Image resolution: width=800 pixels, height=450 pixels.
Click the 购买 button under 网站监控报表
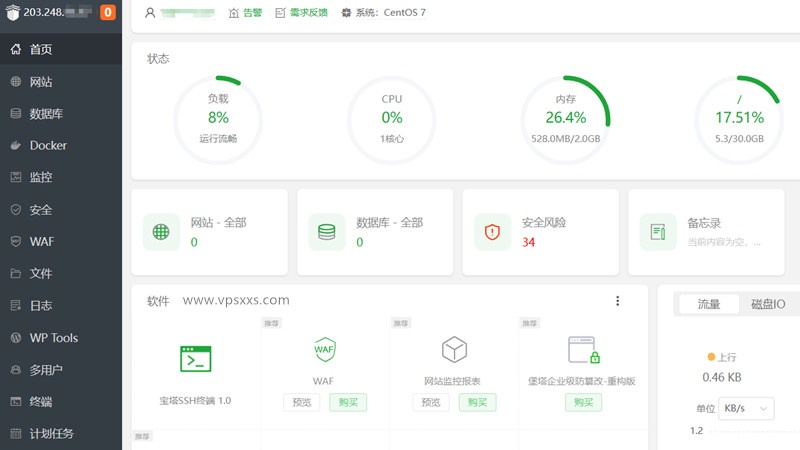click(x=477, y=403)
